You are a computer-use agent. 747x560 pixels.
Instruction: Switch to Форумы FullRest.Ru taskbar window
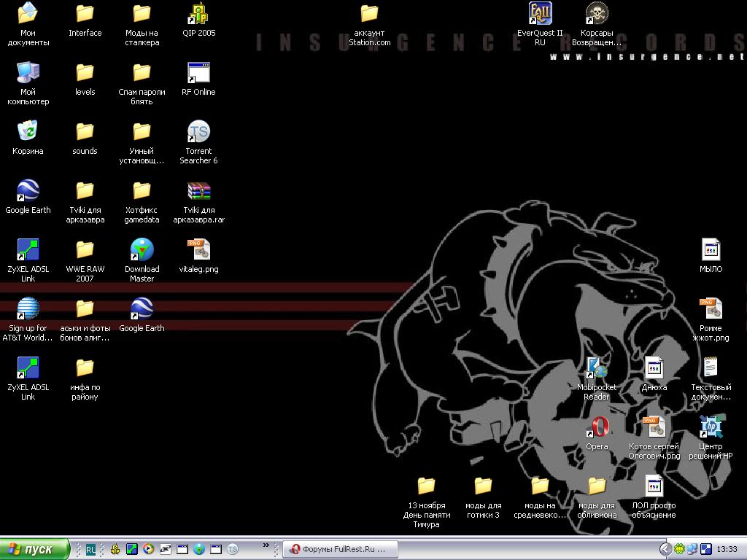(339, 549)
